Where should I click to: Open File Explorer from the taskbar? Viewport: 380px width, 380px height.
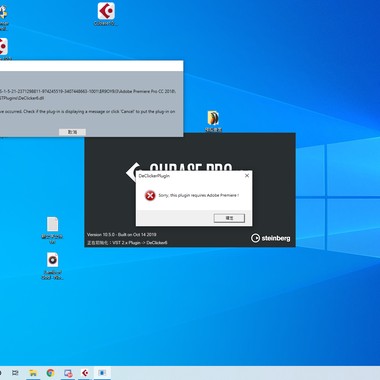[33, 373]
